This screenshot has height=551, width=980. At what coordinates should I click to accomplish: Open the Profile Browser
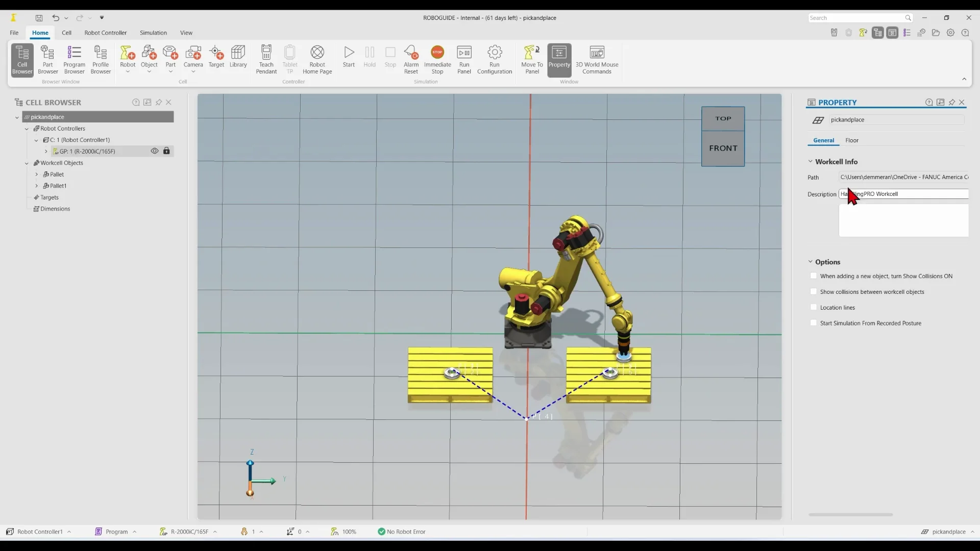[101, 60]
